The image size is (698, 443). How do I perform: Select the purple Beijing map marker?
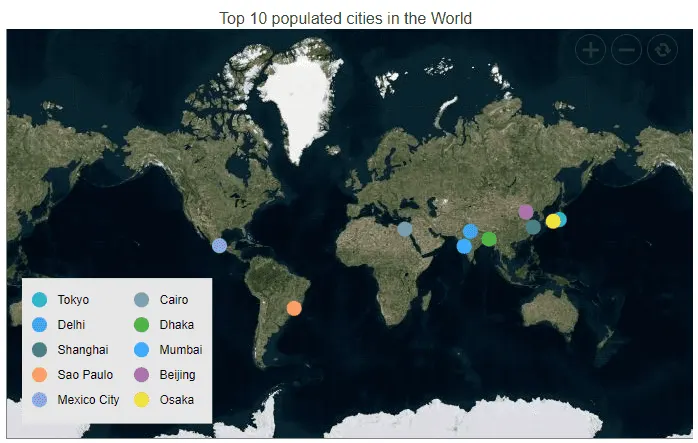tap(526, 212)
